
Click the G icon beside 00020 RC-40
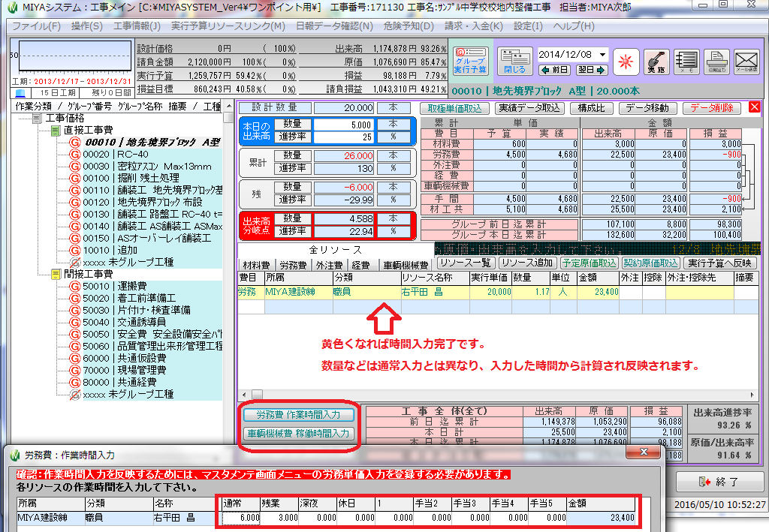click(x=74, y=155)
